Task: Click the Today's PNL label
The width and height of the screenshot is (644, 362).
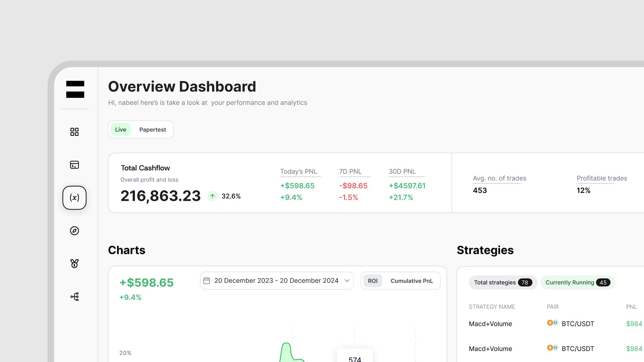Action: [298, 172]
